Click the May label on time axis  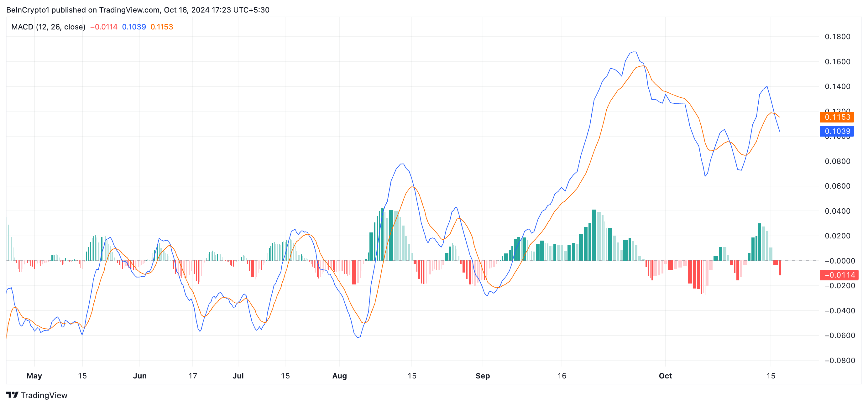[34, 376]
